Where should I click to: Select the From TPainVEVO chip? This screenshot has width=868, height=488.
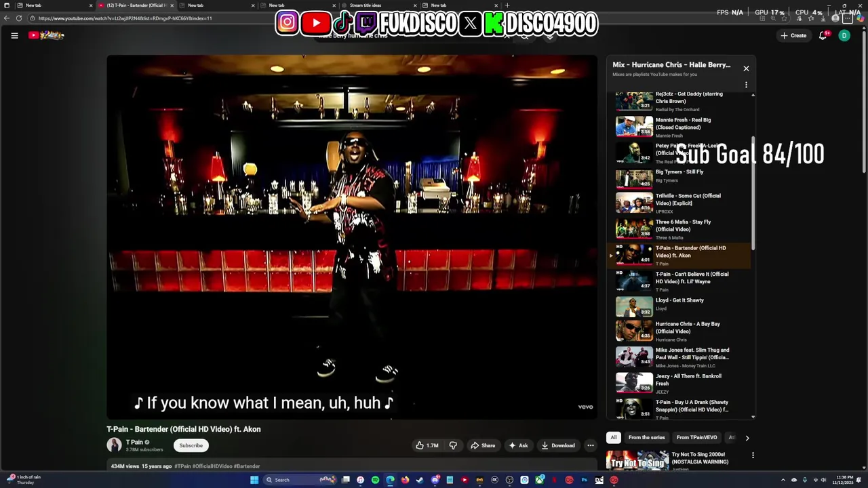pos(696,437)
